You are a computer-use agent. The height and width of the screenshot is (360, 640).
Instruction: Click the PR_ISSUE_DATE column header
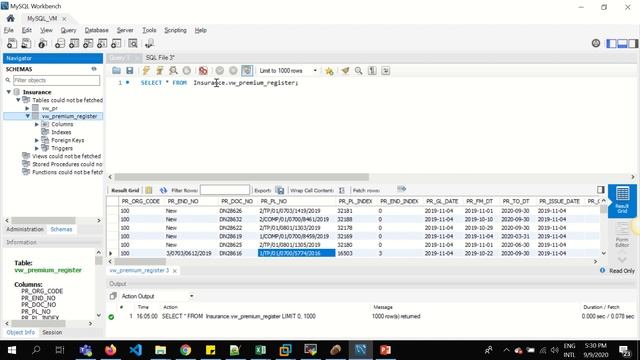pos(559,201)
